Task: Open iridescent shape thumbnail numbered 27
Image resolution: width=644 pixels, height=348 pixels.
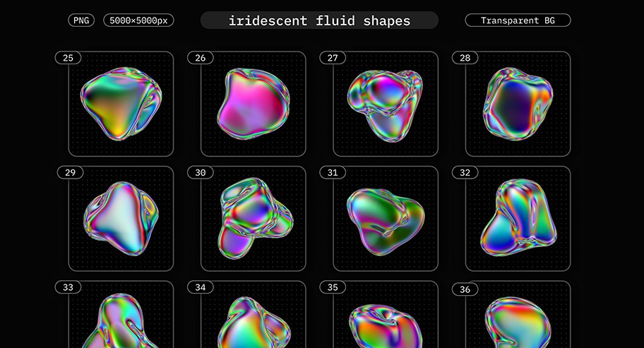Action: pos(386,104)
